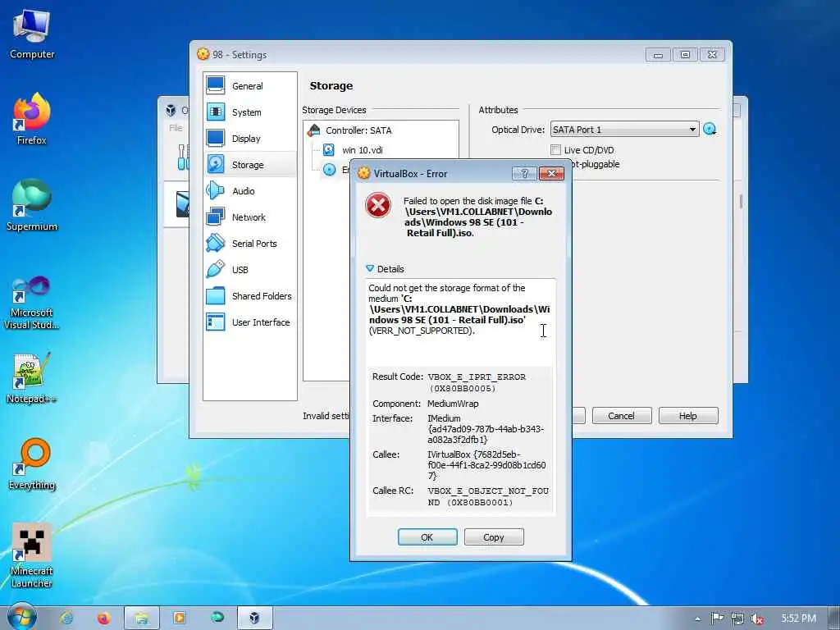
Task: Open the Optical Drive SATA Port dropdown
Action: (624, 129)
